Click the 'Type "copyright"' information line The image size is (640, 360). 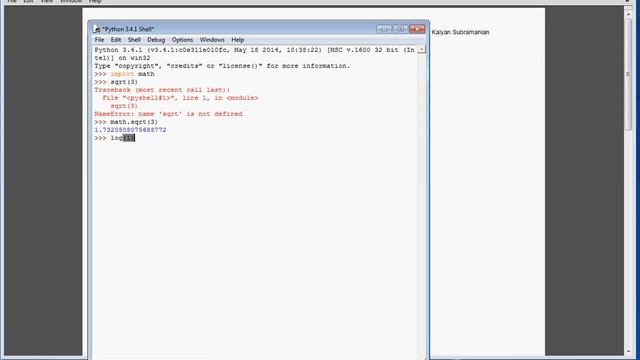(222, 66)
